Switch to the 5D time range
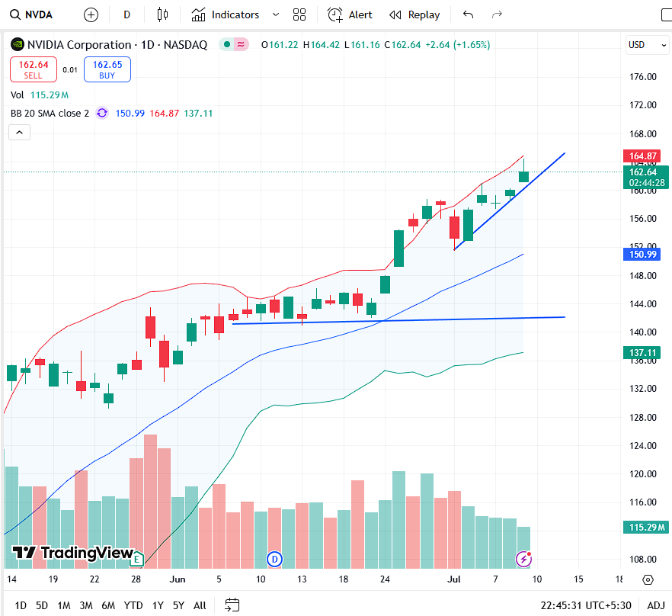 click(x=42, y=605)
